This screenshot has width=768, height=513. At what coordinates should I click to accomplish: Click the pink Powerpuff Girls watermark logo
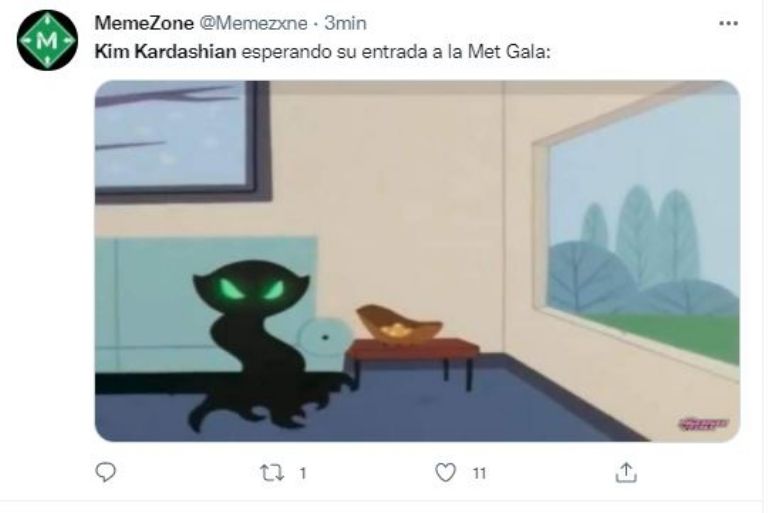(x=703, y=424)
